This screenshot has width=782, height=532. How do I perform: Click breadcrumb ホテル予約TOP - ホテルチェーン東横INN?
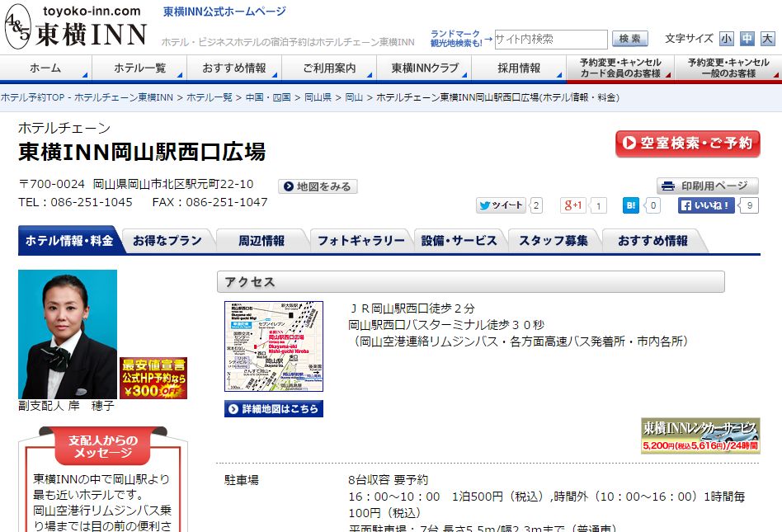point(87,97)
